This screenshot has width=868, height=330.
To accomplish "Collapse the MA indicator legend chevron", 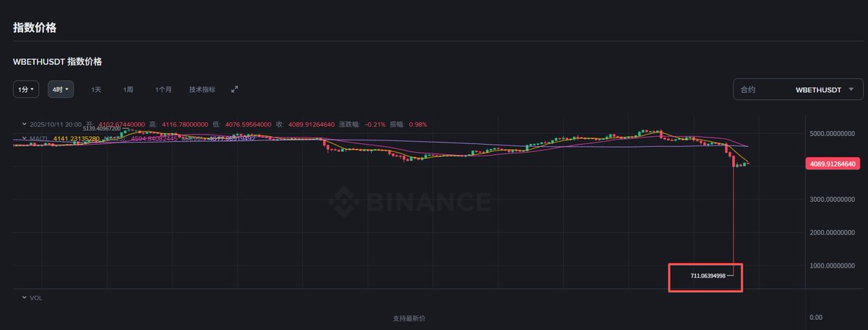I will click(24, 137).
